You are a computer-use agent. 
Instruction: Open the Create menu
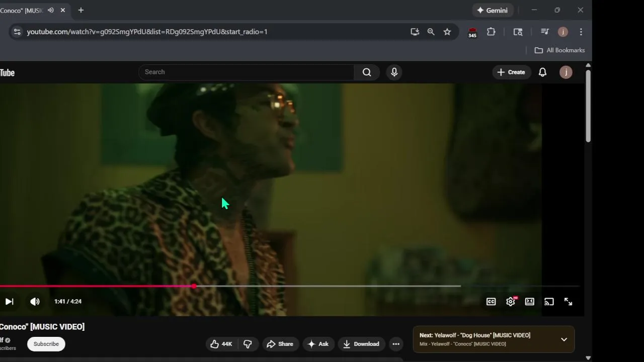(511, 72)
